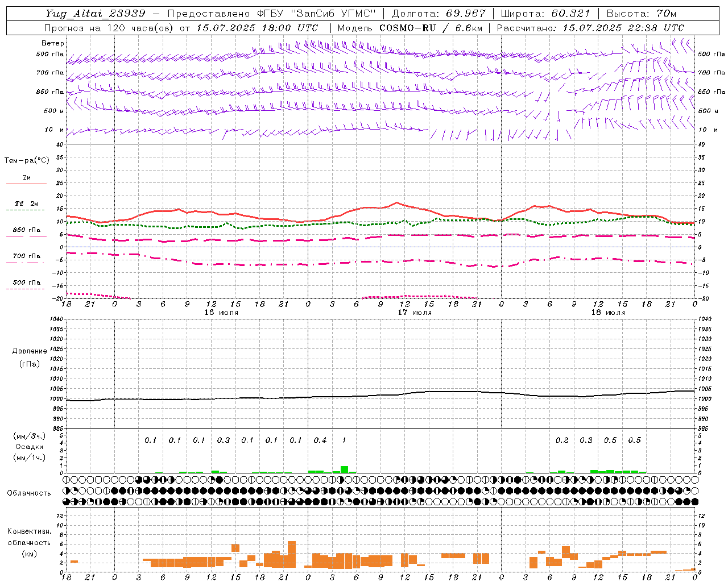Click the '17 июля' date label
This screenshot has height=582, width=728.
(415, 312)
